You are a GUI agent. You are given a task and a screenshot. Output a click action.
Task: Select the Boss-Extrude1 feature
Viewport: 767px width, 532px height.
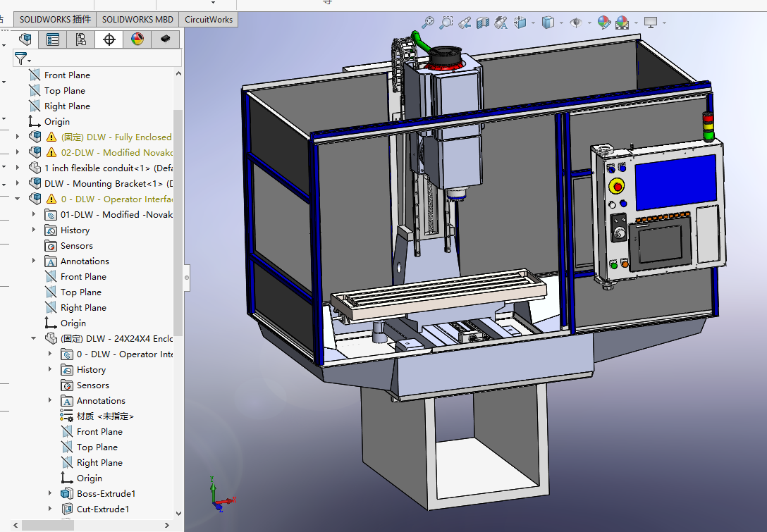106,493
